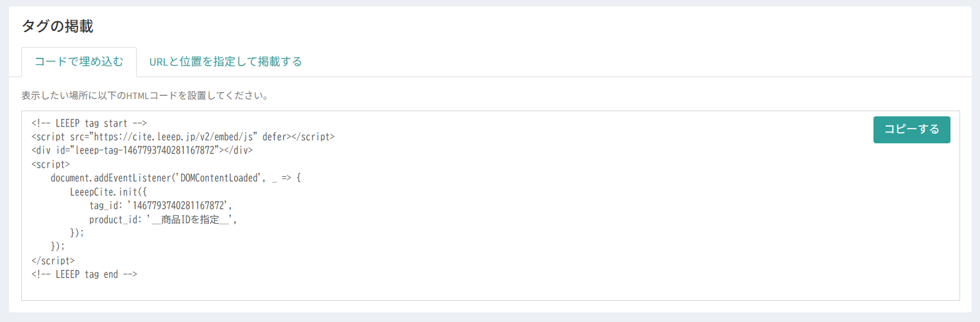Image resolution: width=980 pixels, height=322 pixels.
Task: Click the product_id key in the code
Action: [114, 219]
